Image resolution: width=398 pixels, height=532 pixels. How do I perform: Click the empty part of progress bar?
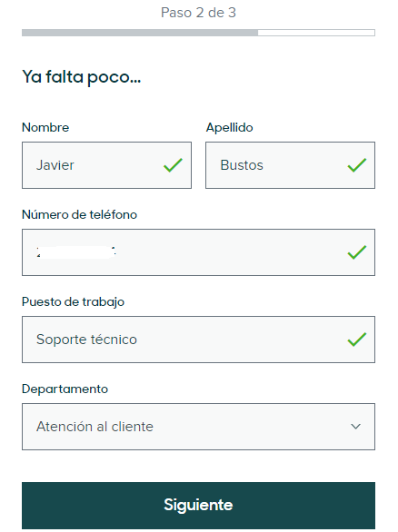(316, 33)
